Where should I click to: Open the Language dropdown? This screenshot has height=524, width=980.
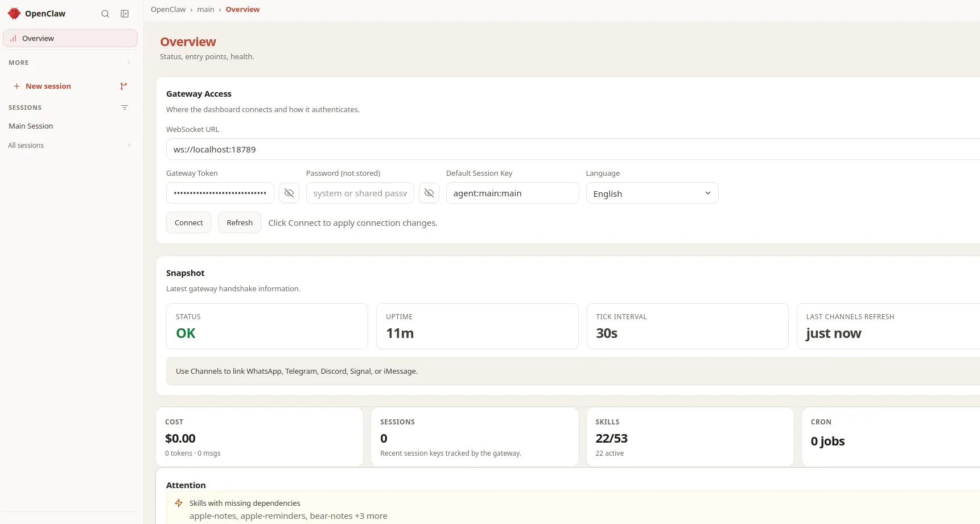click(x=652, y=193)
